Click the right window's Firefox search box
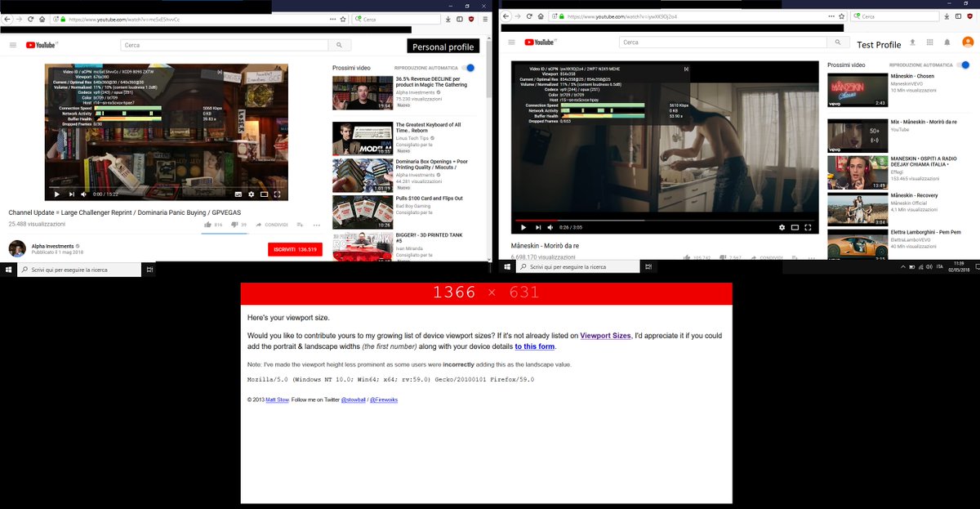980x509 pixels. pos(893,16)
